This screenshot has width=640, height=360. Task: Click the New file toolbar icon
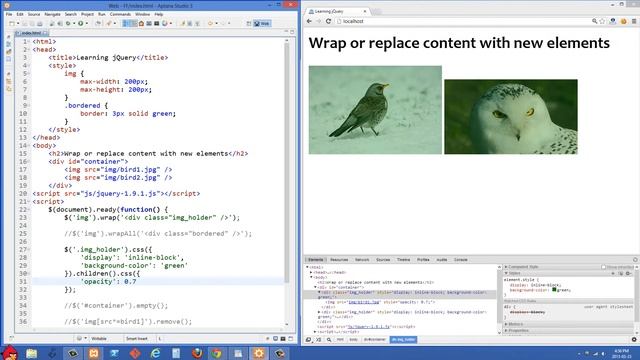12,24
